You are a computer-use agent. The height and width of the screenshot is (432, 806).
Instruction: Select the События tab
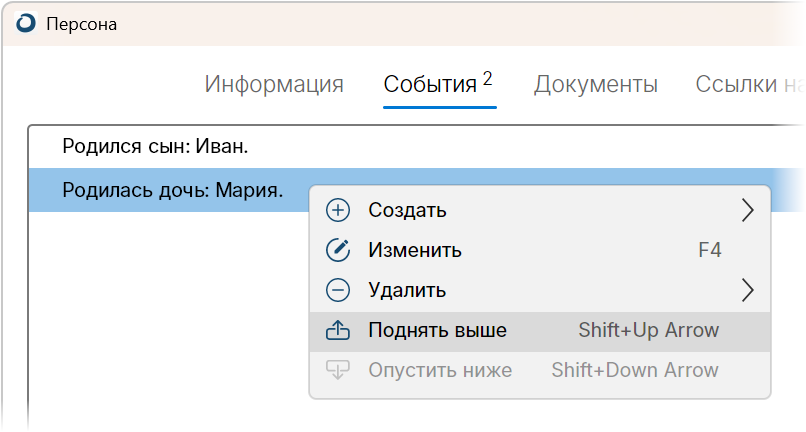tap(438, 84)
